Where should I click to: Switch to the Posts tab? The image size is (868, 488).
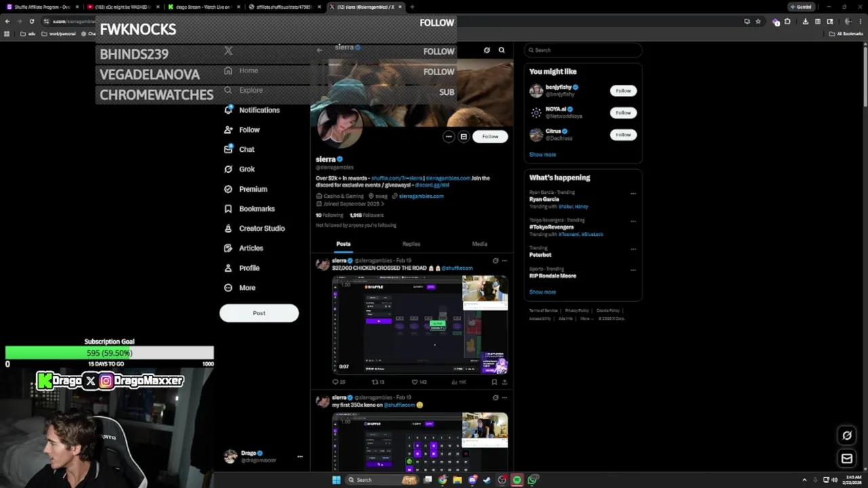tap(344, 244)
